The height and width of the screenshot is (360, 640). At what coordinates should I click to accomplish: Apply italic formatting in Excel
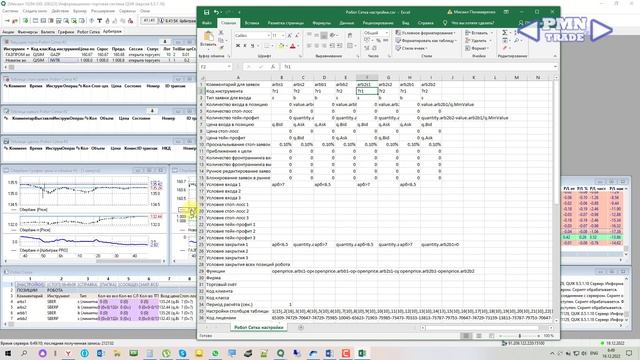click(x=245, y=46)
